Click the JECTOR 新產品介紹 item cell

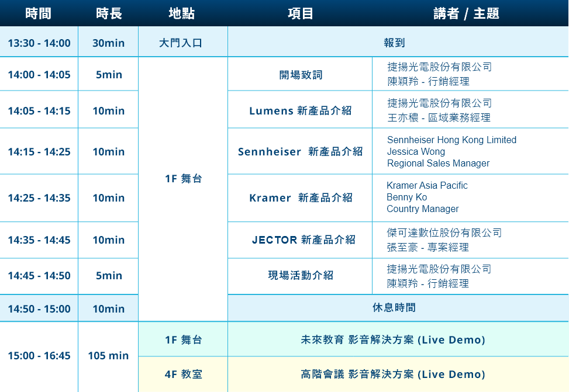301,240
